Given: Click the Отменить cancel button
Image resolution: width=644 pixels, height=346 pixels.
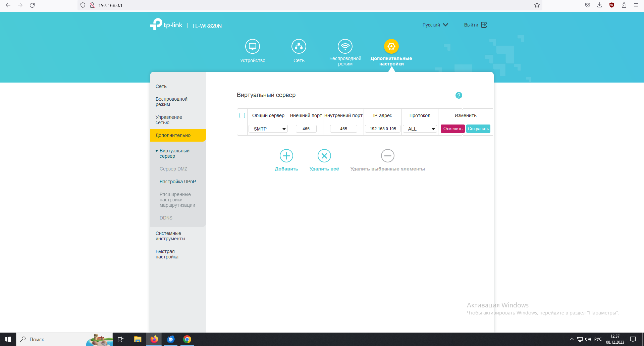Looking at the screenshot, I should pos(452,129).
